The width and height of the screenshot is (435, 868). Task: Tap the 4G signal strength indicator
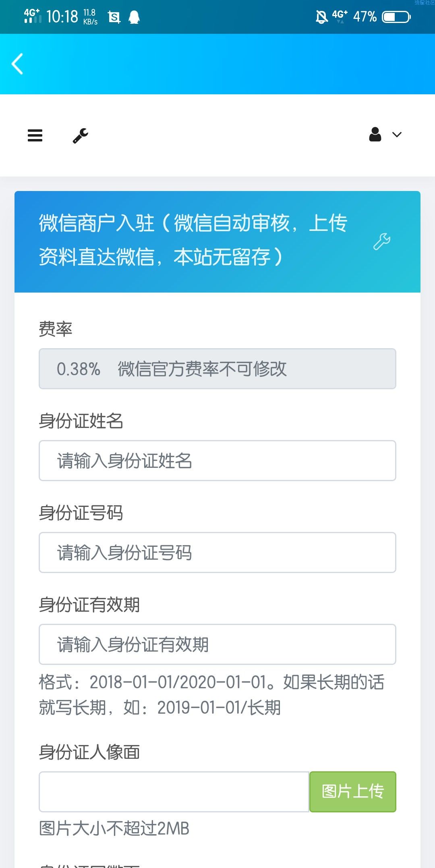32,16
